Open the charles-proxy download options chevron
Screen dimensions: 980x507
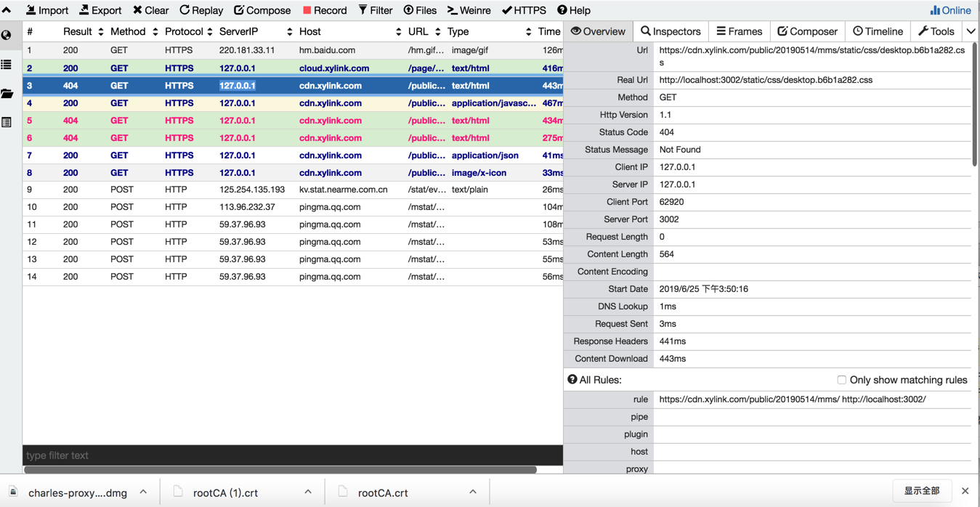tap(143, 492)
